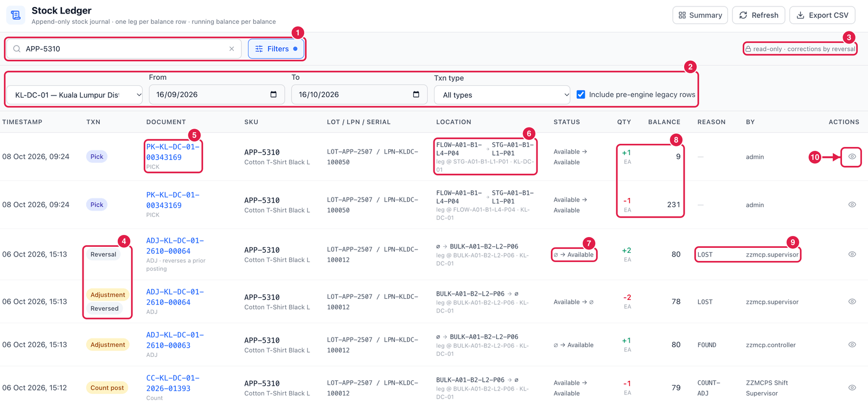Click the Count post badge
Viewport: 868px width, 409px height.
pyautogui.click(x=107, y=388)
